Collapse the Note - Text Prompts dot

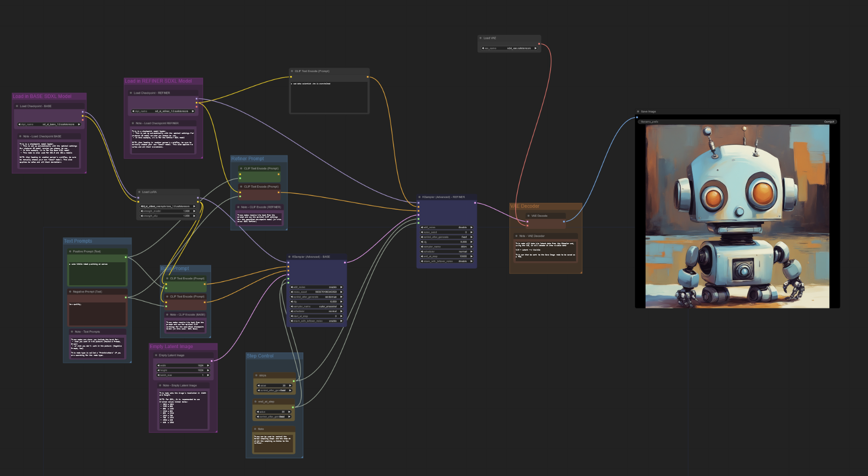72,332
